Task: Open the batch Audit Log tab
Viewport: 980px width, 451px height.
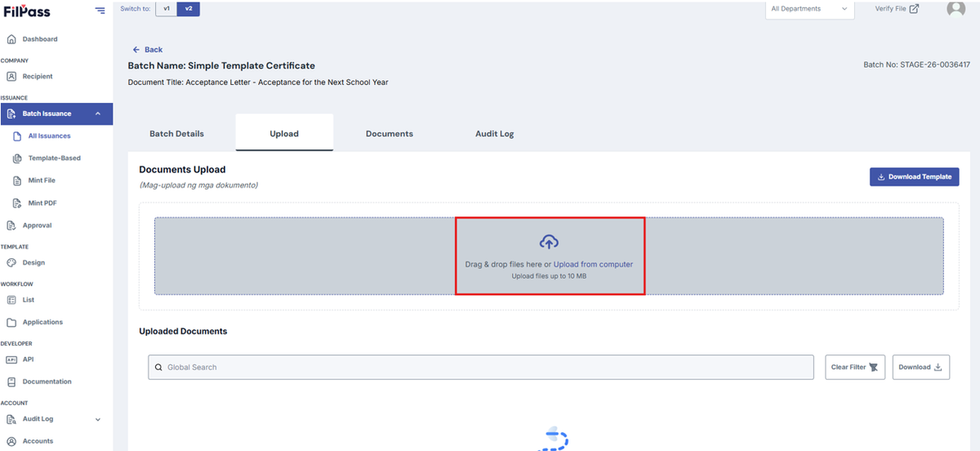Action: pos(495,133)
